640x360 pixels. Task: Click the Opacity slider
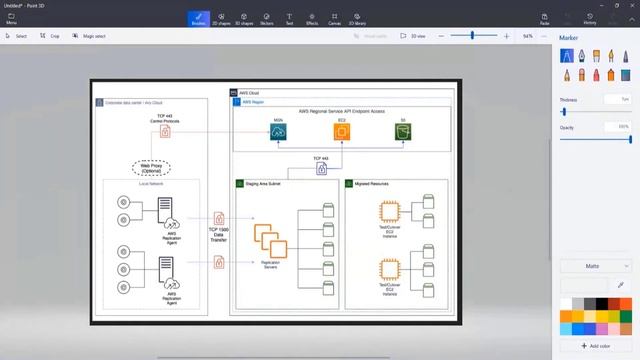click(x=596, y=140)
